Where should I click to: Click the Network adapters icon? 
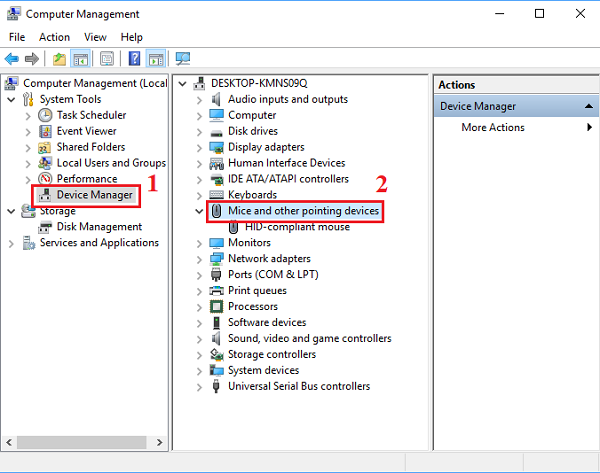tap(216, 259)
